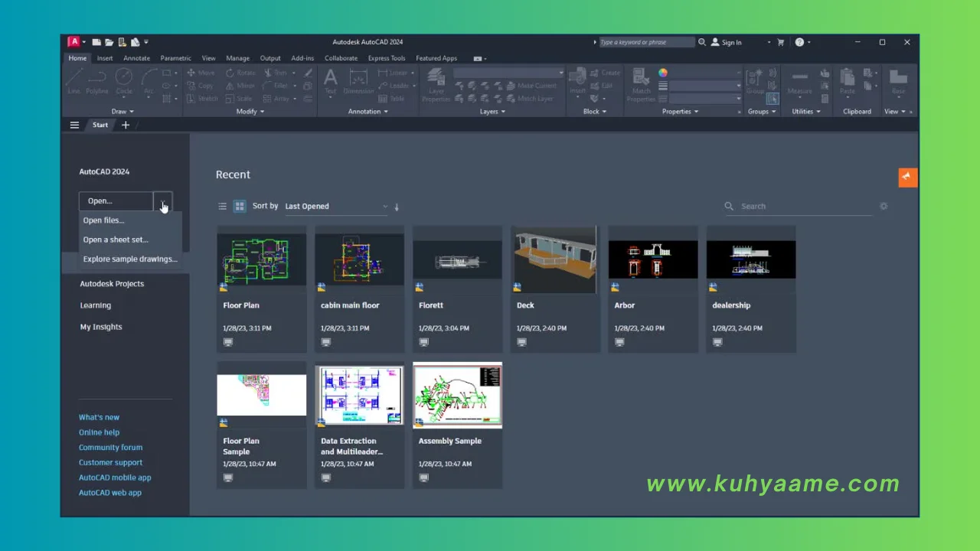Image resolution: width=980 pixels, height=551 pixels.
Task: Open the Sign In dropdown arrow
Action: [x=769, y=43]
